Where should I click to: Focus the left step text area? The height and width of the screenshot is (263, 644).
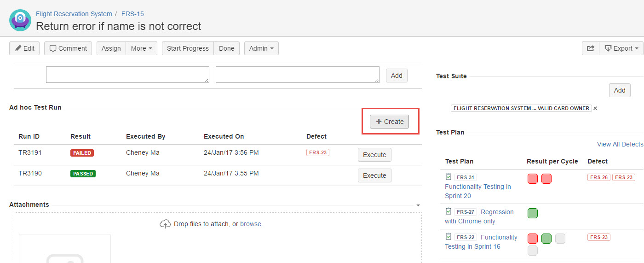pos(128,75)
